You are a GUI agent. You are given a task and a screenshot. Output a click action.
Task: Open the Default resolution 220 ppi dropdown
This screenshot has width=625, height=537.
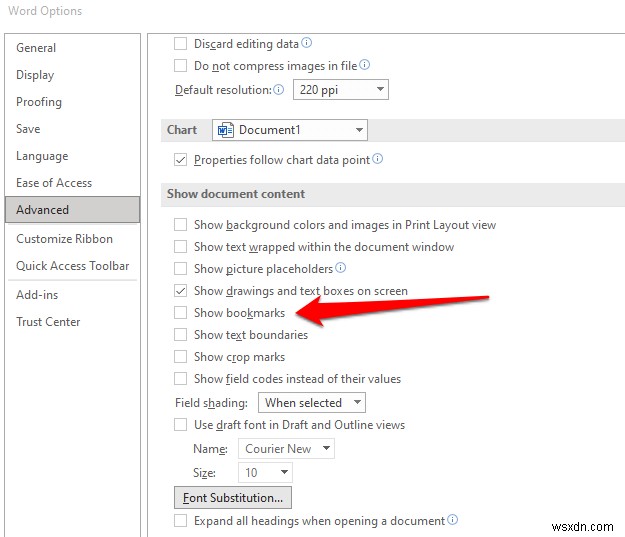pos(341,90)
